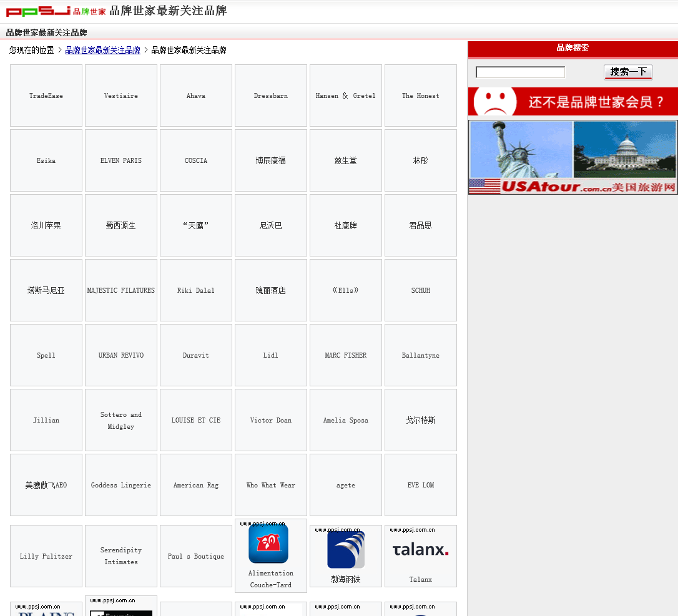Select the 君品思 brand tile
This screenshot has width=678, height=616.
pyautogui.click(x=420, y=225)
